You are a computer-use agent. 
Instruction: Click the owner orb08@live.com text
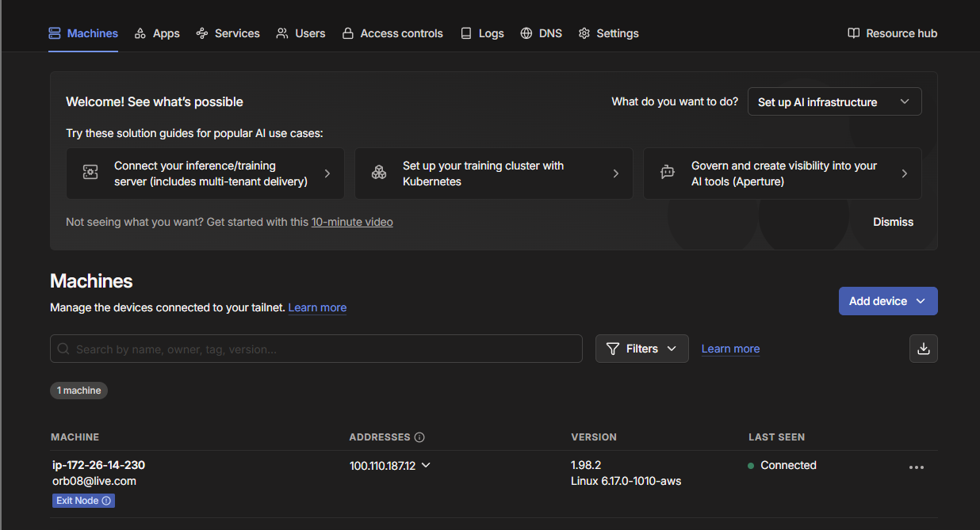coord(94,481)
